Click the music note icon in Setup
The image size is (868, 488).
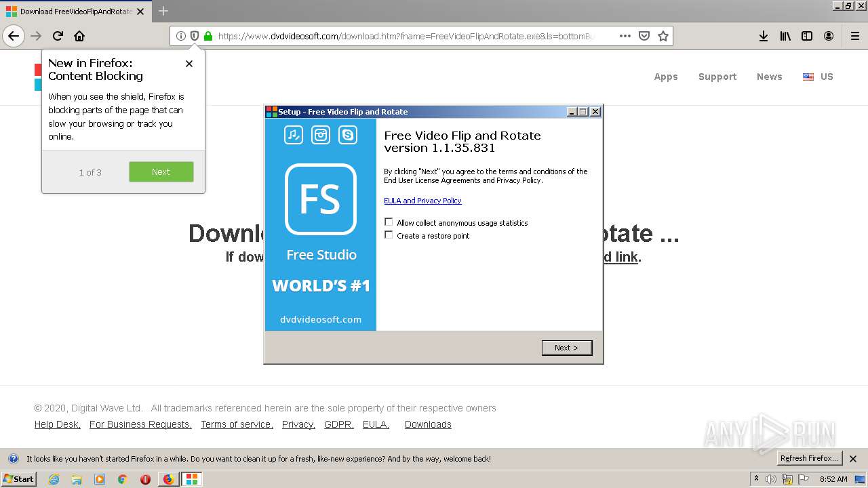click(294, 135)
